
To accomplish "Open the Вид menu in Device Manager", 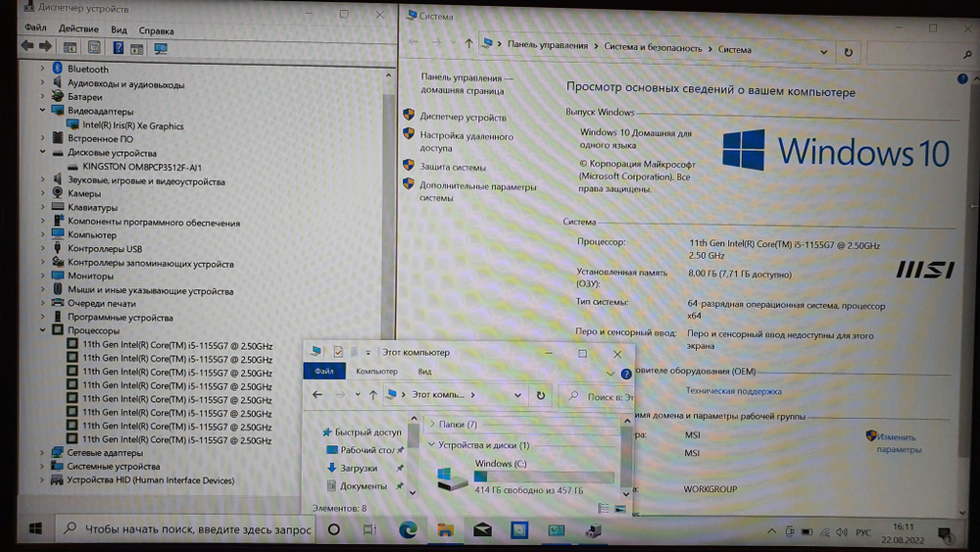I will coord(119,30).
